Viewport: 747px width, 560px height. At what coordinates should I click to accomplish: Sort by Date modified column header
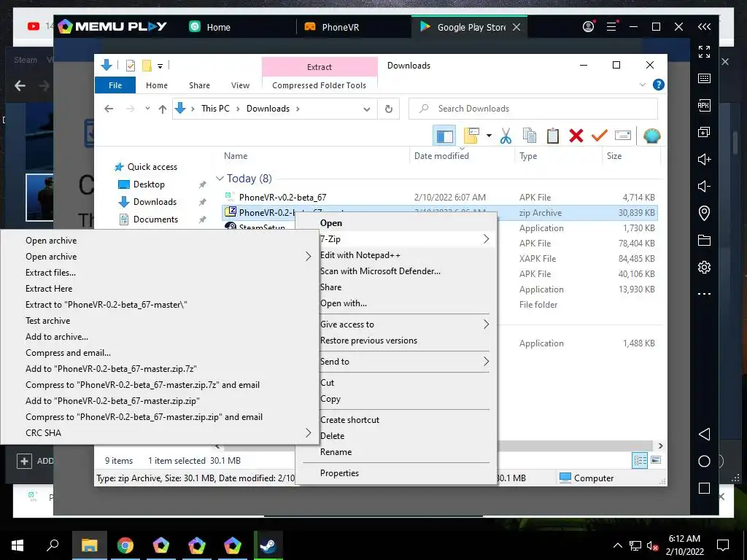(x=441, y=156)
